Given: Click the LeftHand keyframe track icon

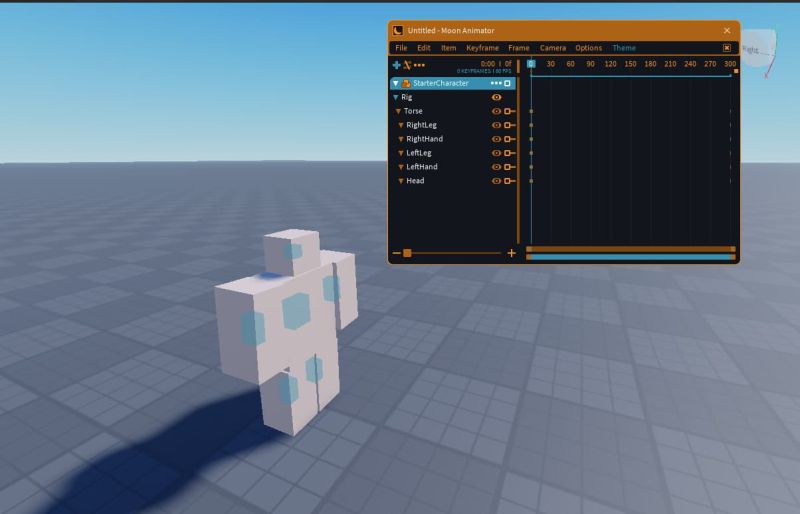Looking at the screenshot, I should point(509,167).
